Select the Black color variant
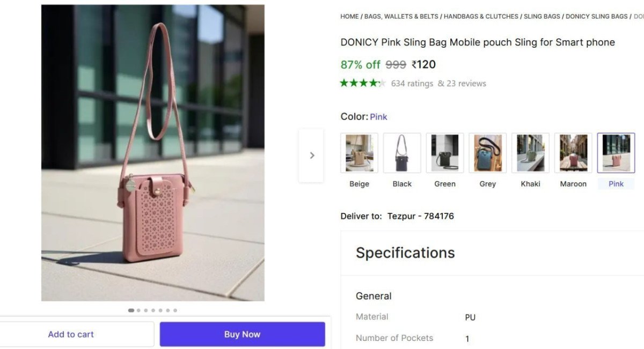644x349 pixels. point(401,152)
